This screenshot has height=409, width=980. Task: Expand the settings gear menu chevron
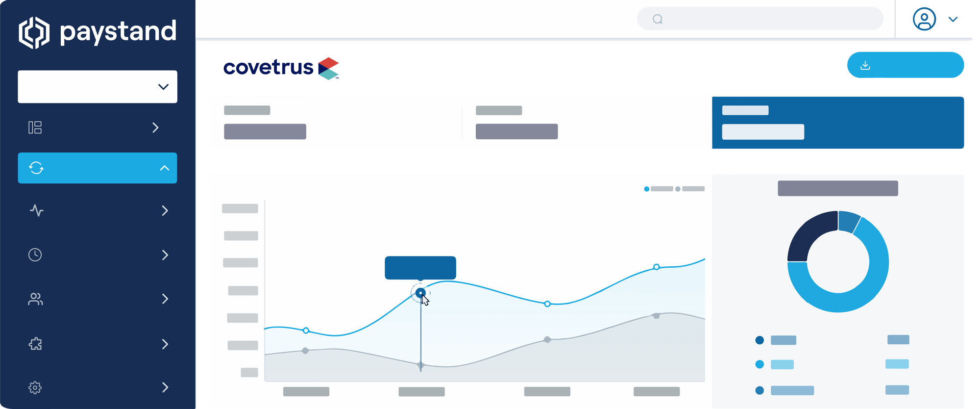tap(165, 387)
